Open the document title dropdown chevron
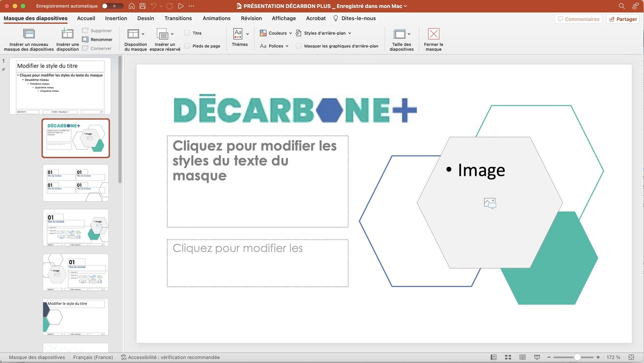 click(405, 6)
